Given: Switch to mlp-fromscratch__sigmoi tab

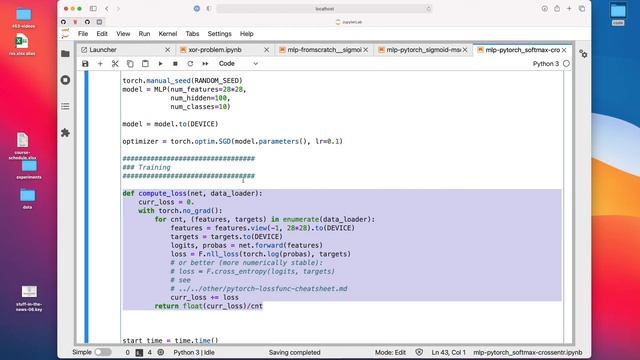Looking at the screenshot, I should click(324, 50).
